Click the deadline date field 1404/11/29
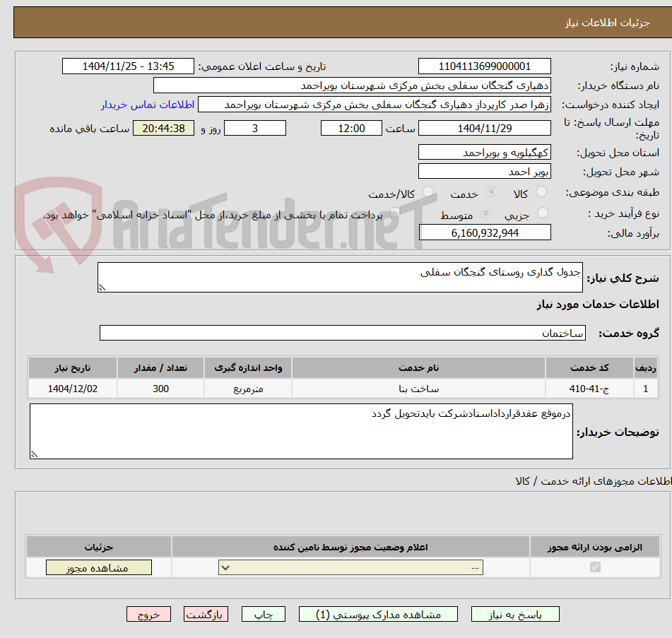 pos(484,128)
